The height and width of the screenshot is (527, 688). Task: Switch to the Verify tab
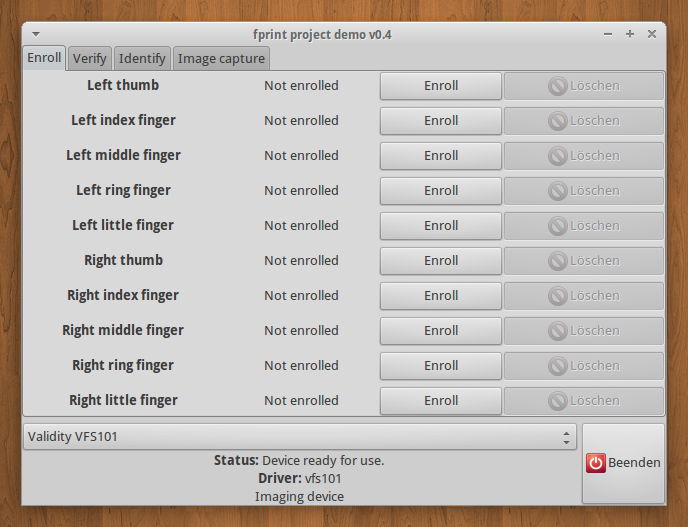[x=90, y=59]
